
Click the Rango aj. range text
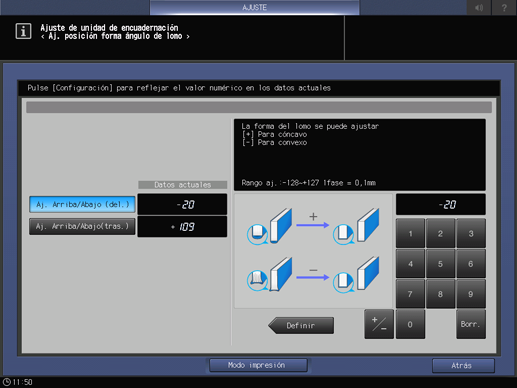pos(309,183)
